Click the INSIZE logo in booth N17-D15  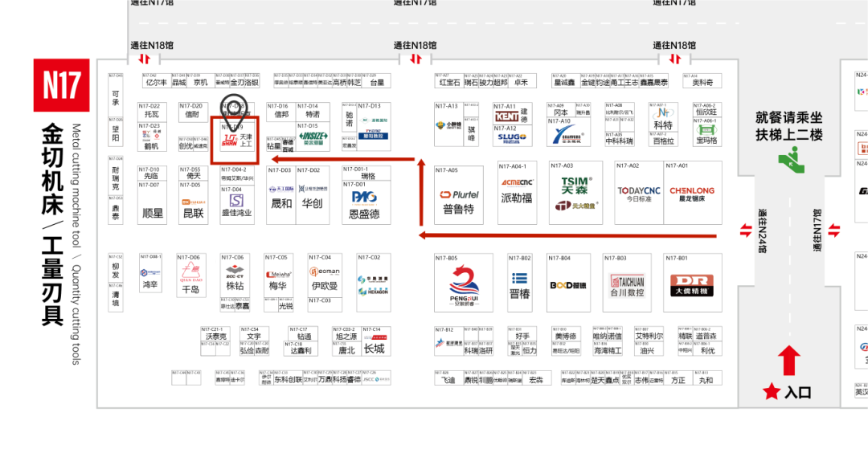[x=314, y=136]
